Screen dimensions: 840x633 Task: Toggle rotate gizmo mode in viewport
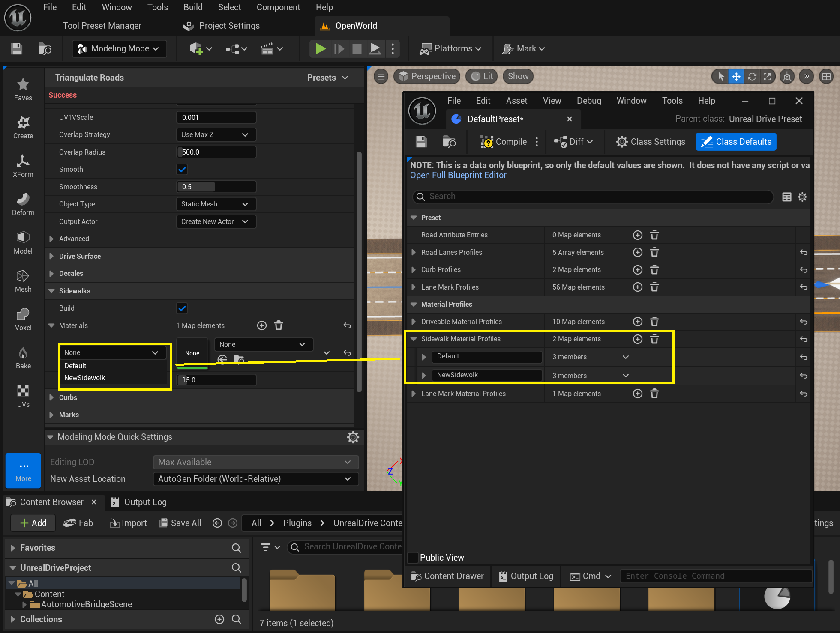(752, 76)
